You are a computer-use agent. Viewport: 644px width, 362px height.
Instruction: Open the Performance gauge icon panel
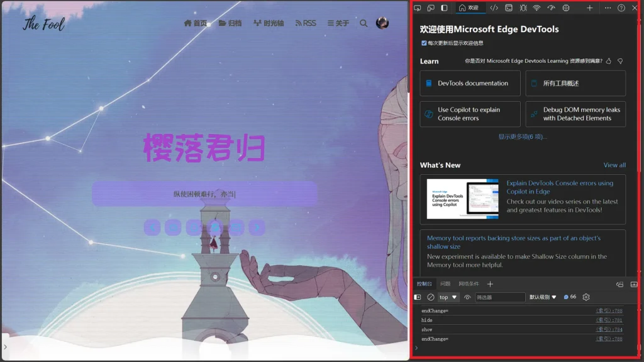(551, 8)
